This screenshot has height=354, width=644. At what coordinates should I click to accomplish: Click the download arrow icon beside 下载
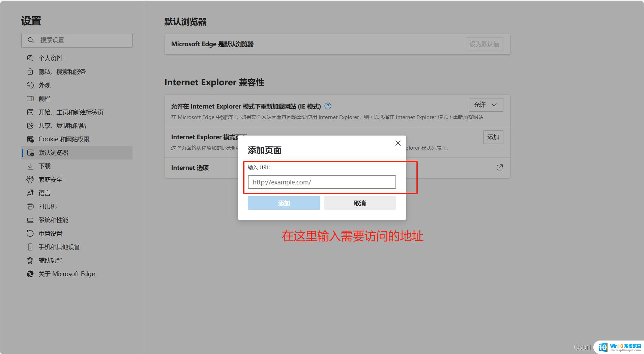point(30,166)
